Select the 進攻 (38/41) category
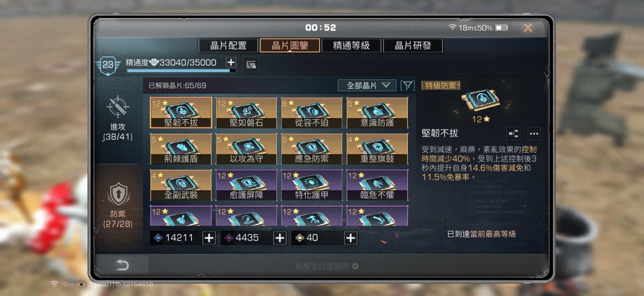 click(x=118, y=118)
